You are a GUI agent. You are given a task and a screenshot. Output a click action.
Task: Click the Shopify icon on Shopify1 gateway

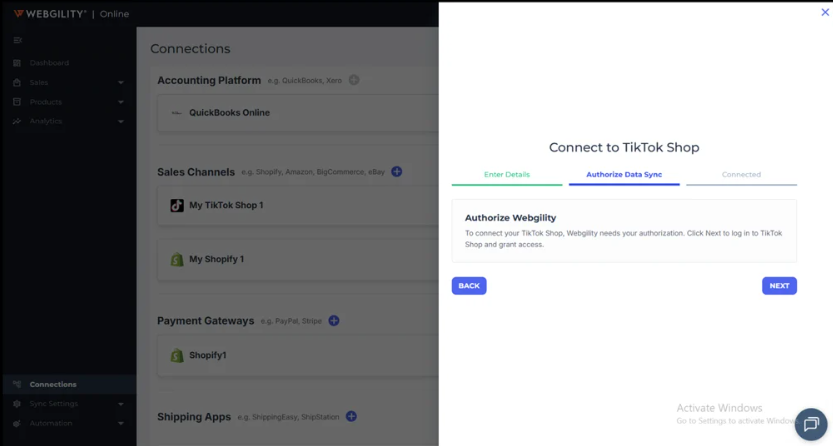point(177,355)
